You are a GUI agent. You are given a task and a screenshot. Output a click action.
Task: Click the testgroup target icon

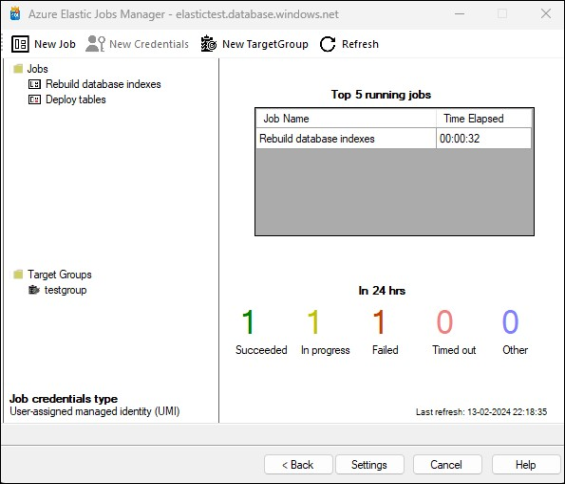[34, 290]
